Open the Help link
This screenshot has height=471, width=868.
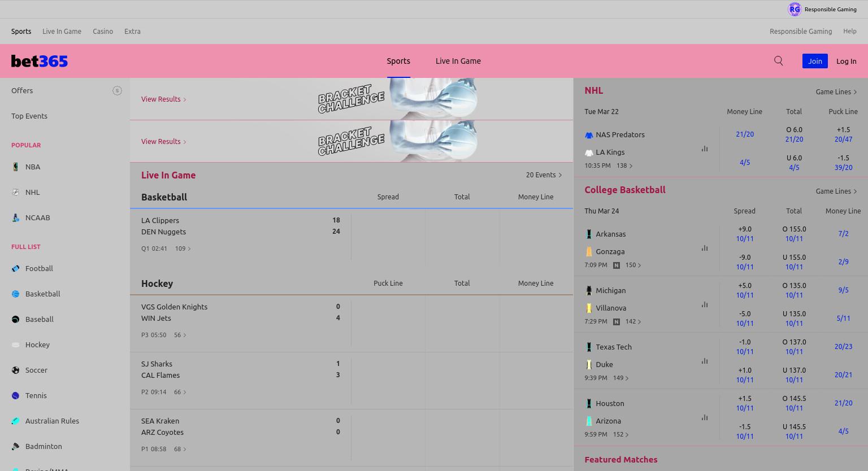[850, 32]
